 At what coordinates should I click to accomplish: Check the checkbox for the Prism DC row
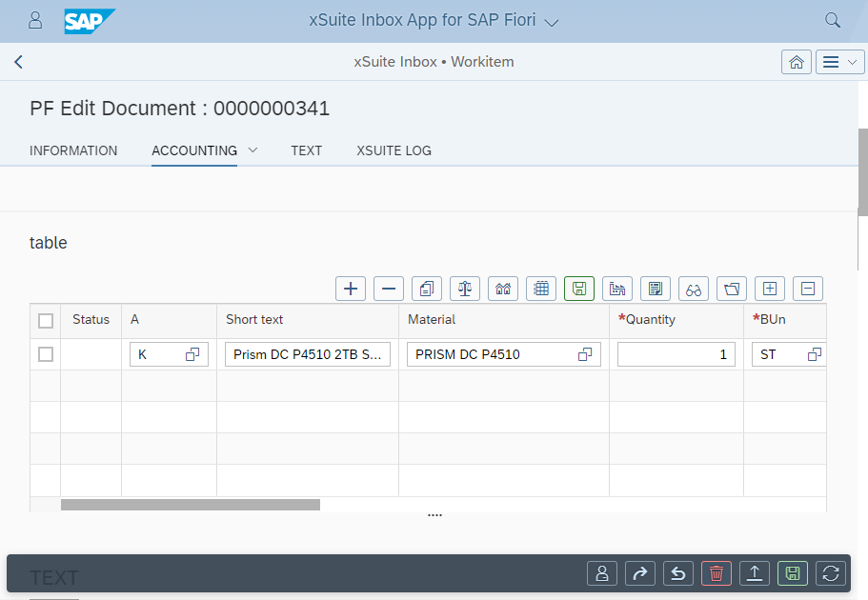45,353
